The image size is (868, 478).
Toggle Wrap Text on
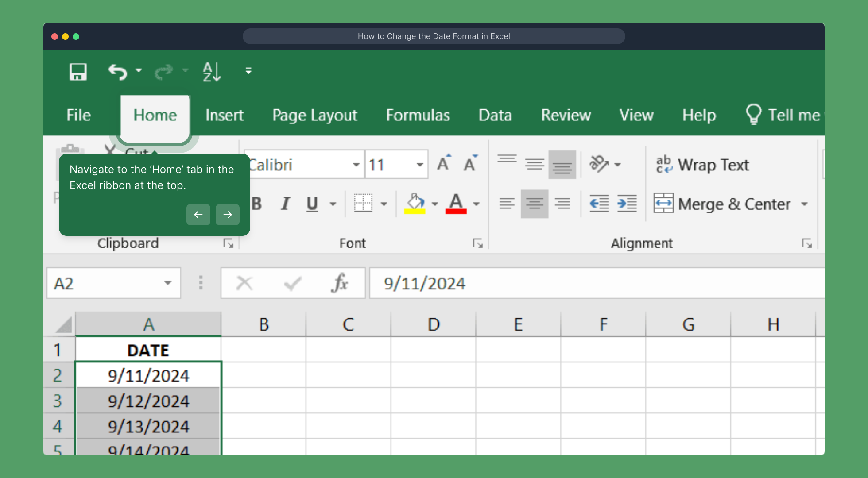(x=702, y=165)
